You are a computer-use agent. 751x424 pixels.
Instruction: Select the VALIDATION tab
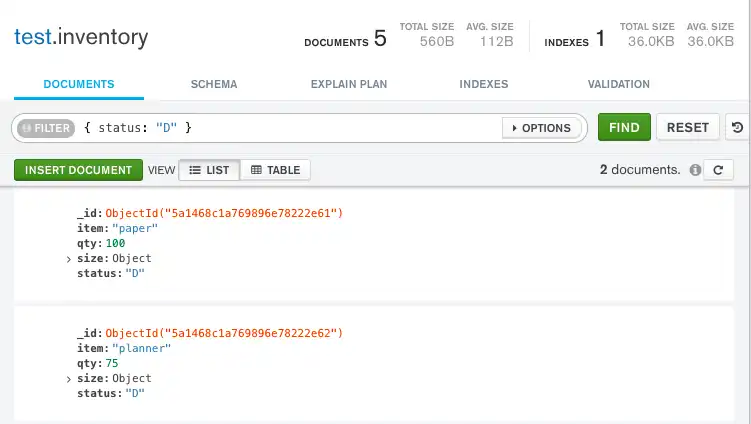618,85
